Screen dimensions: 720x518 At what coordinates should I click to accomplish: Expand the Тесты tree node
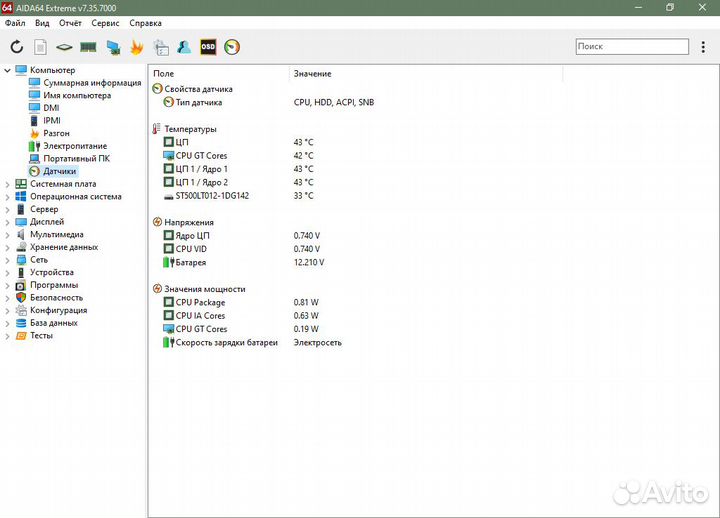tap(7, 336)
